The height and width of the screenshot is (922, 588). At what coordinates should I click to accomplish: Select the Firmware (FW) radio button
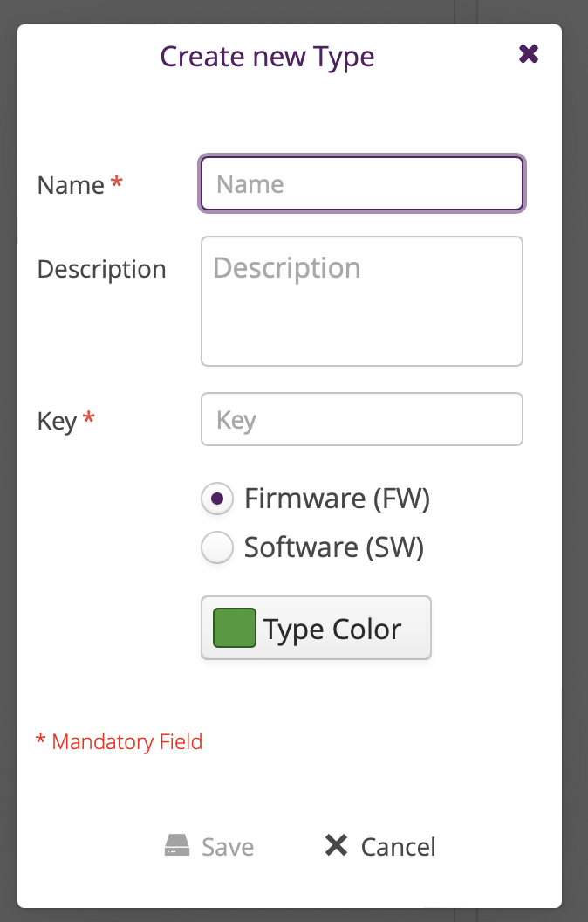coord(216,499)
